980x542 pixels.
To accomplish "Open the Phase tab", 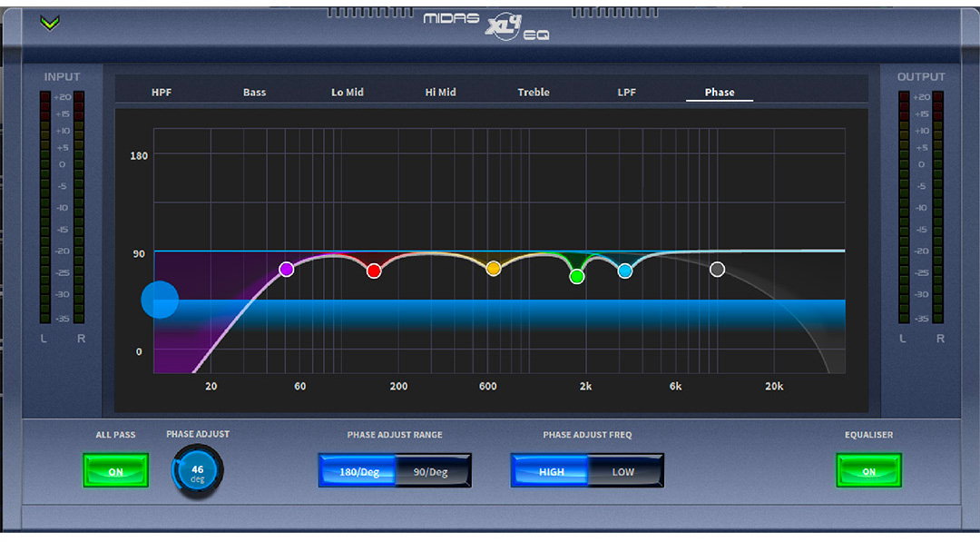I will click(x=720, y=93).
